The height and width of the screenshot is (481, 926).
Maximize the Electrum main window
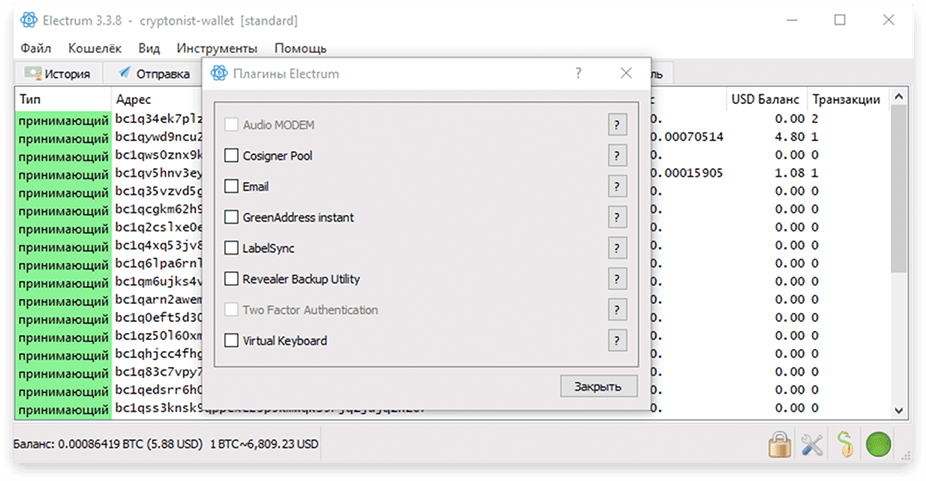[x=840, y=20]
